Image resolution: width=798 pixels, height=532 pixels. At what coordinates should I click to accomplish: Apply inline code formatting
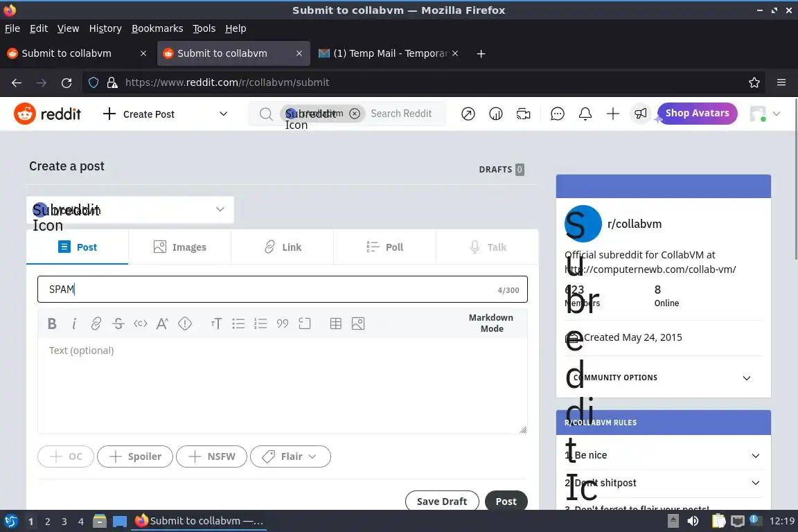pos(141,323)
